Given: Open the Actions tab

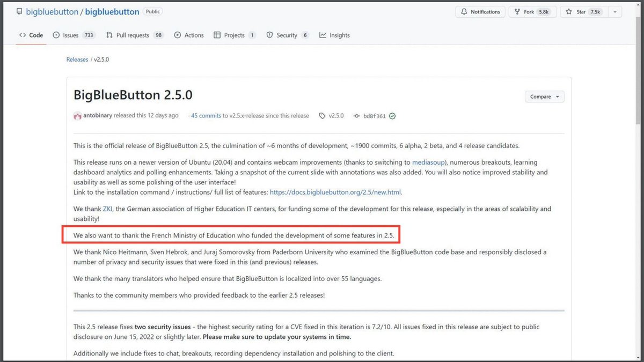Looking at the screenshot, I should (189, 35).
